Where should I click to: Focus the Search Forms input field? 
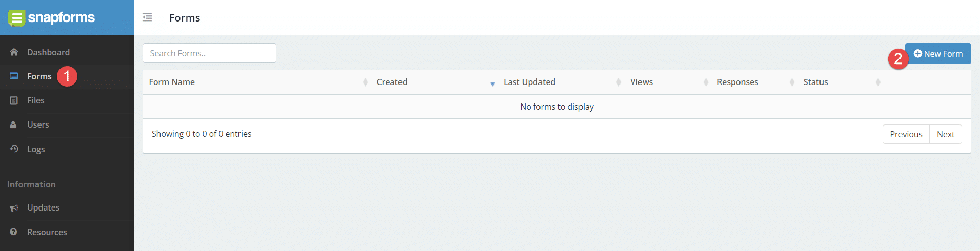pos(209,53)
